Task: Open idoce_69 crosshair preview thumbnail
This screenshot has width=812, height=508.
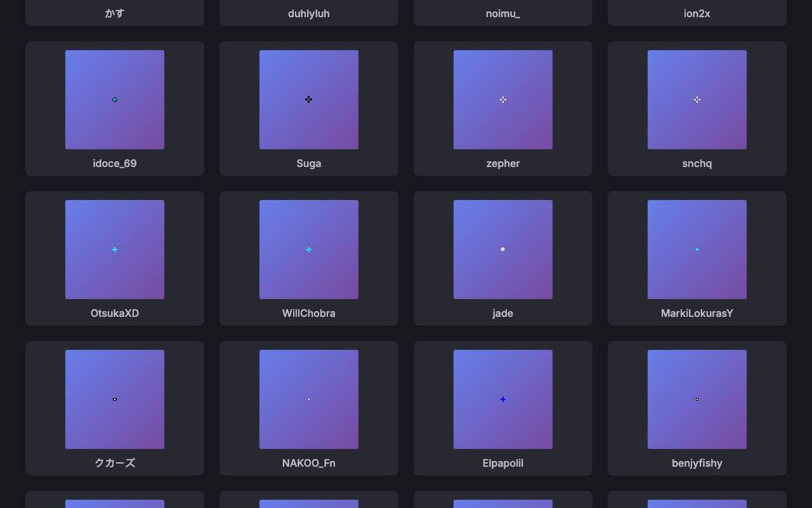Action: [x=115, y=100]
